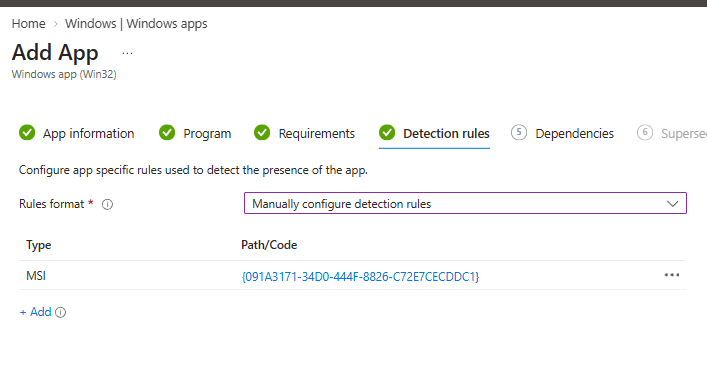This screenshot has width=707, height=374.
Task: Switch to App information step
Action: [x=88, y=134]
